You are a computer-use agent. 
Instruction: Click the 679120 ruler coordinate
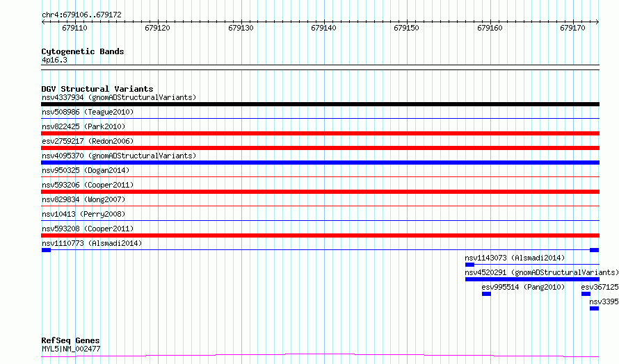[x=157, y=28]
